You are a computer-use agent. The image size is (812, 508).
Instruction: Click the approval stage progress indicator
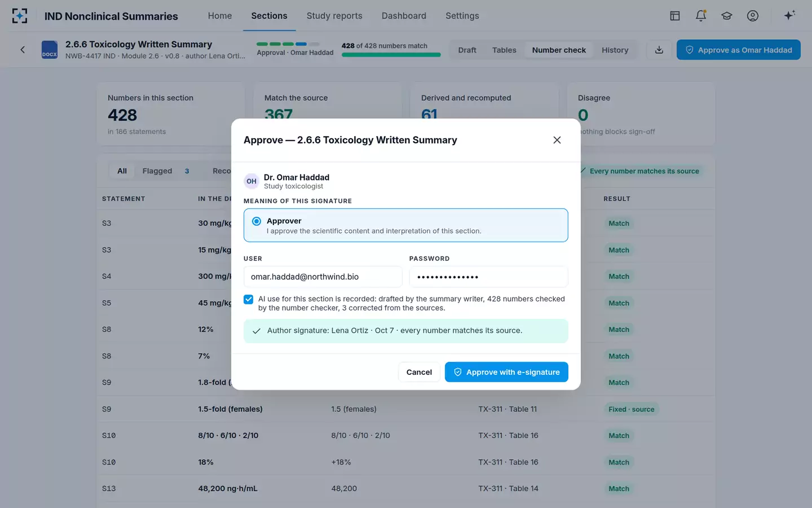(x=288, y=44)
